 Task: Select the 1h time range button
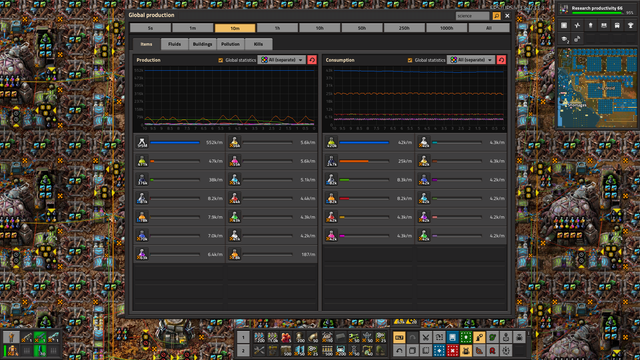[277, 28]
